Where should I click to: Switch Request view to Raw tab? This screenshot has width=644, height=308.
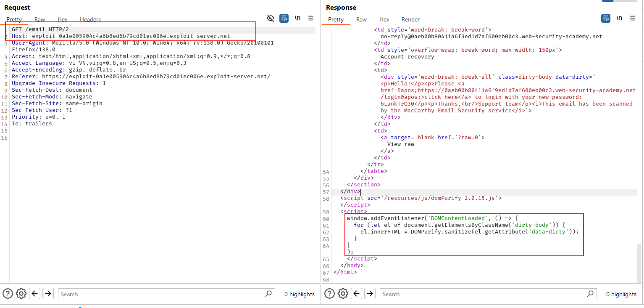[39, 19]
